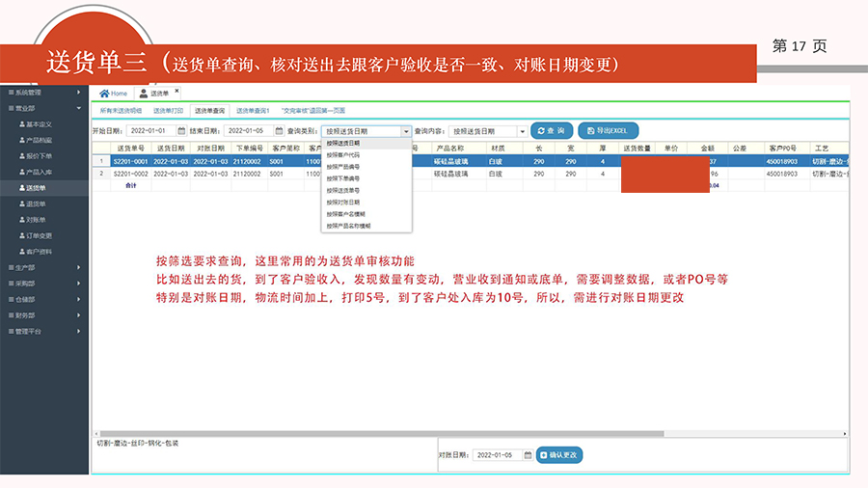Click the person icon beside 基本定义
Viewport: 868px width, 488px height.
click(22, 124)
